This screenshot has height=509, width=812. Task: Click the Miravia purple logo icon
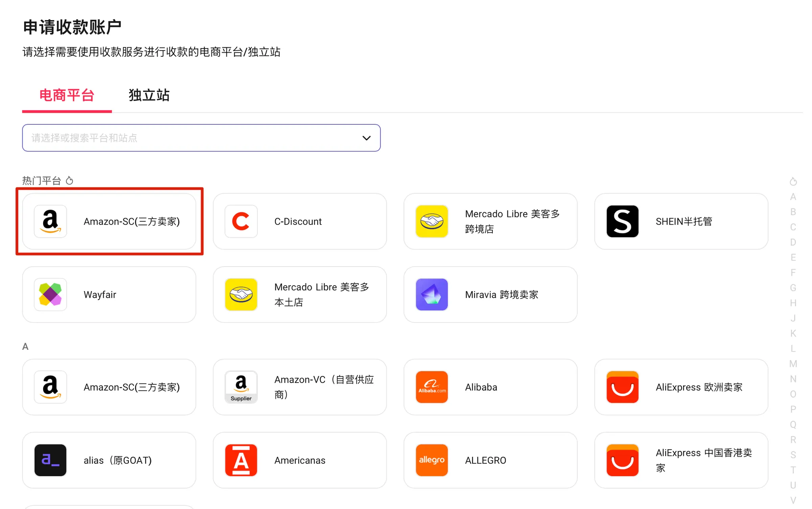tap(431, 294)
